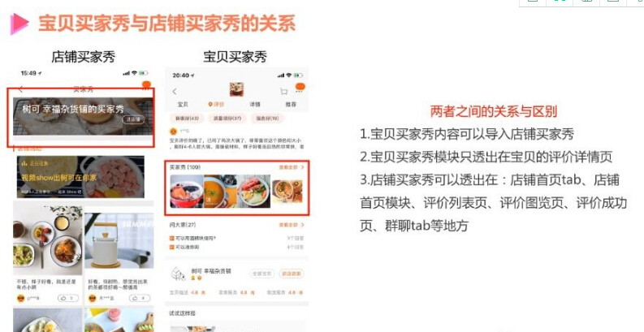Open the first red pot buyer-show photo
The image size is (644, 332).
(187, 192)
